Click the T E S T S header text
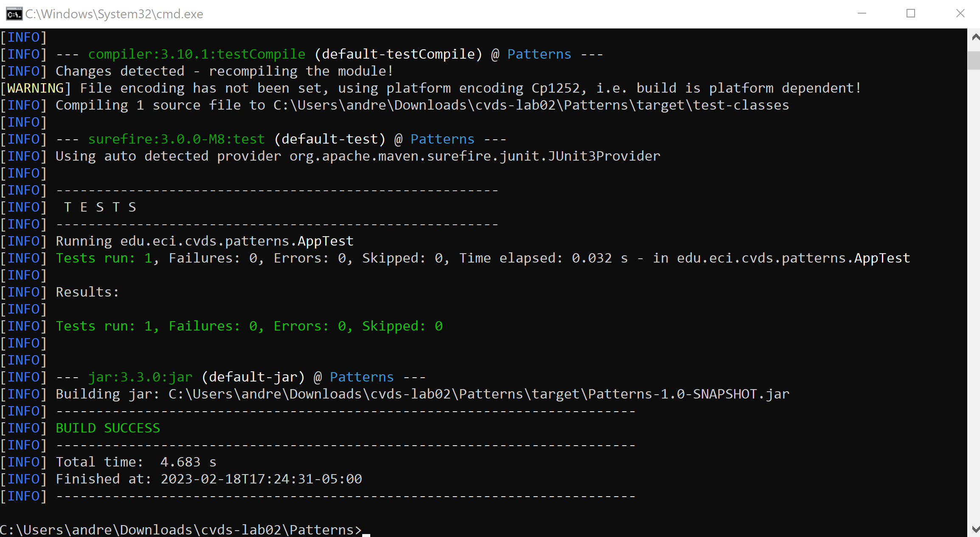This screenshot has height=537, width=980. (x=100, y=207)
